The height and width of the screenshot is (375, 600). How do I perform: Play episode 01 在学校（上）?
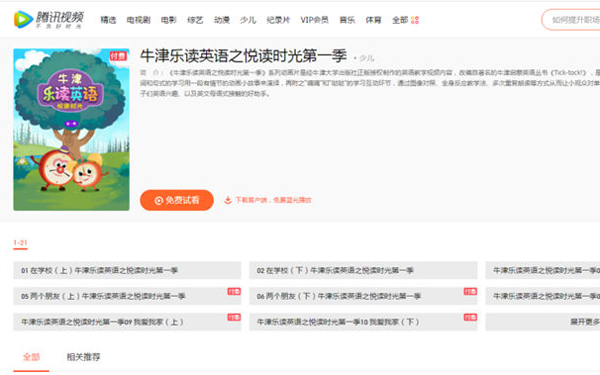point(127,271)
